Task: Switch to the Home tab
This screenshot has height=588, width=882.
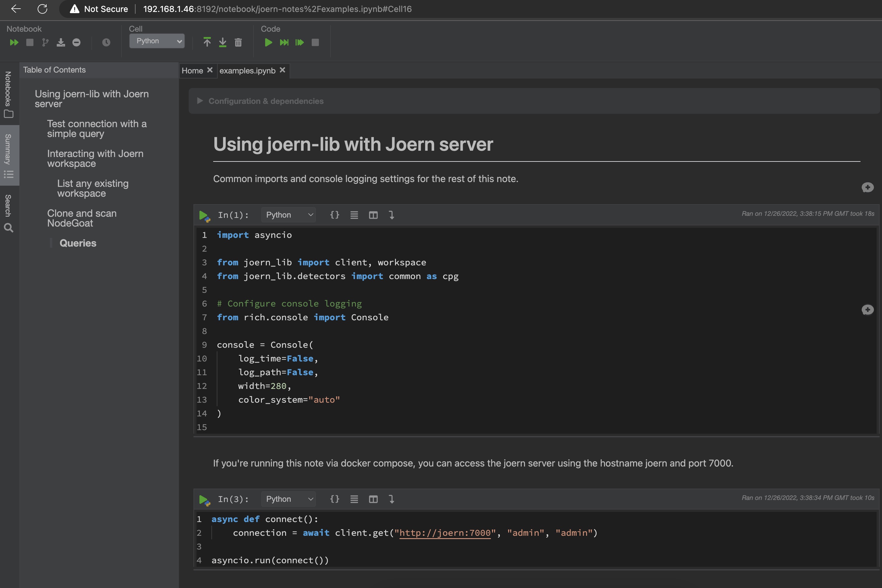Action: (192, 70)
